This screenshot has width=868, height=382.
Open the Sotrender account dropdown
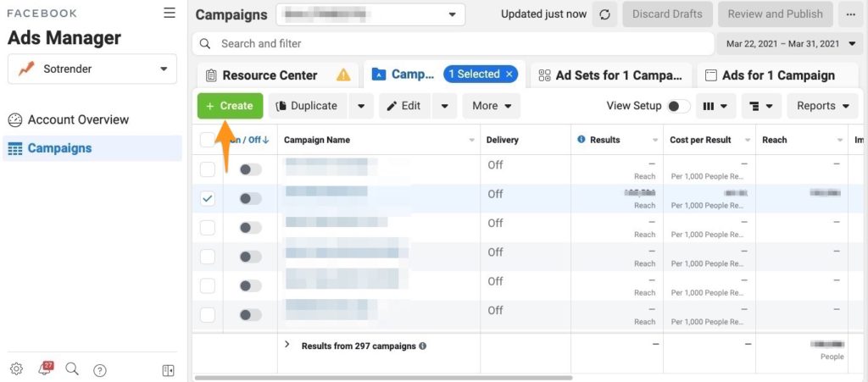92,69
